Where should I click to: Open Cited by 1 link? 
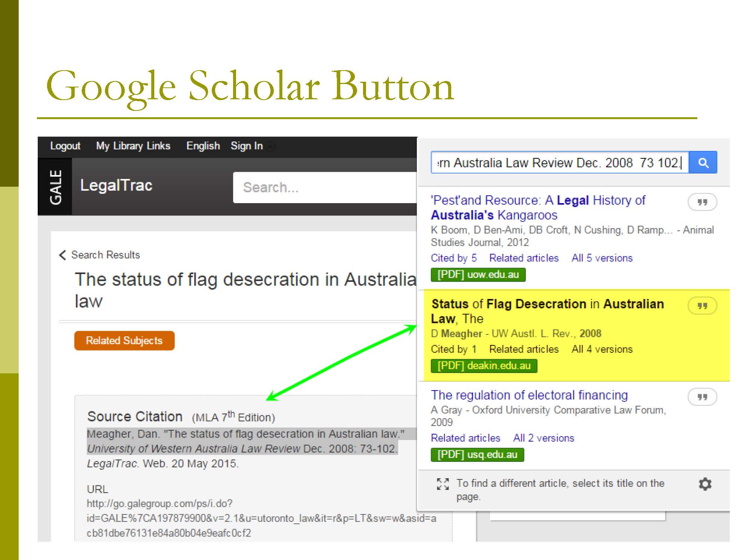[x=453, y=349]
